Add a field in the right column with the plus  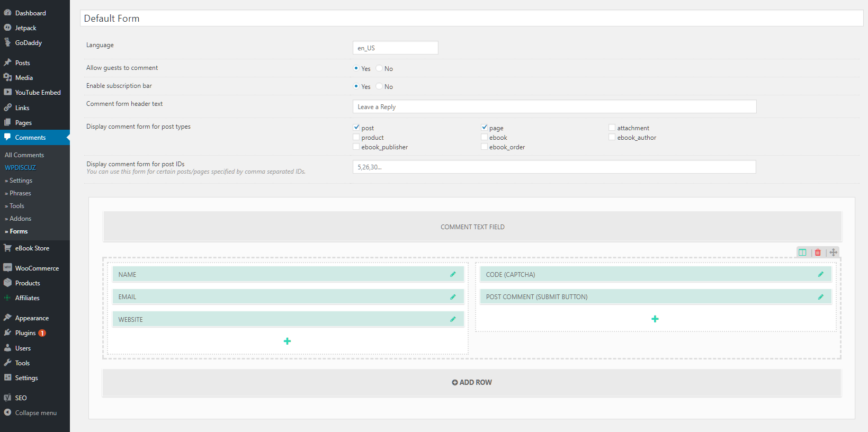pos(655,319)
